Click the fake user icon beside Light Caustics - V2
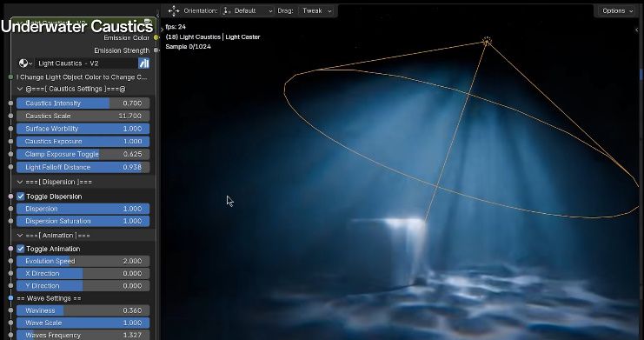The image size is (644, 340). [x=143, y=63]
